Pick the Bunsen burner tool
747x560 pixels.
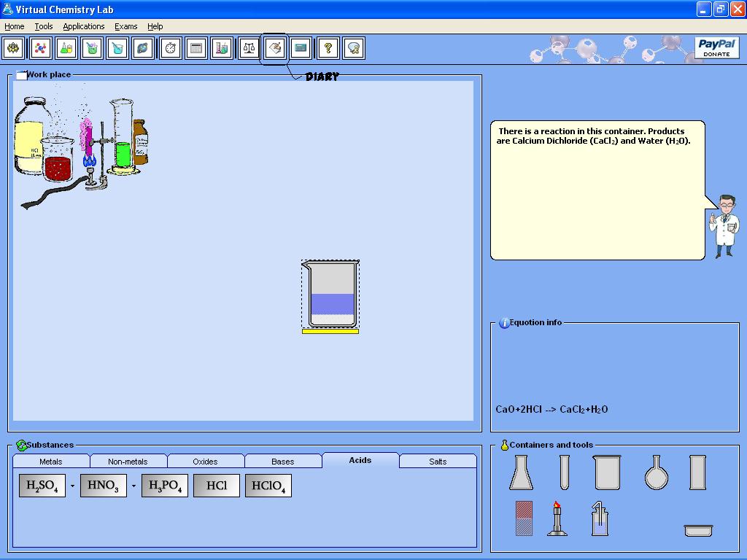pyautogui.click(x=557, y=518)
